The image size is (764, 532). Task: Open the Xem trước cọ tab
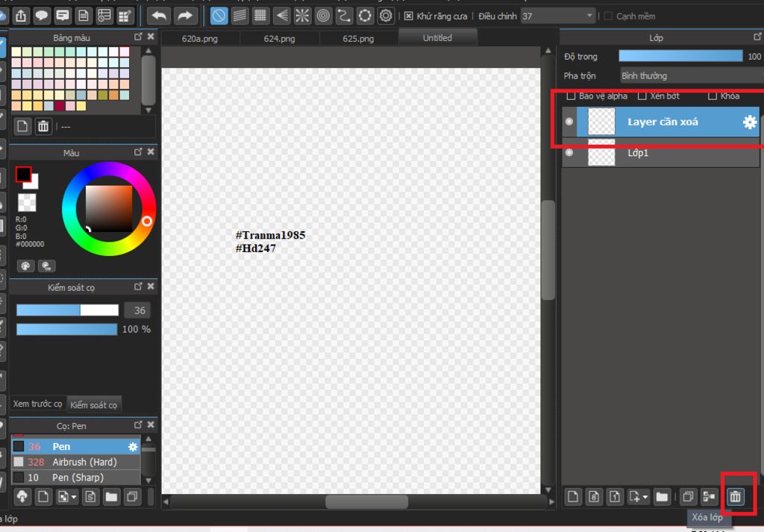pyautogui.click(x=37, y=404)
